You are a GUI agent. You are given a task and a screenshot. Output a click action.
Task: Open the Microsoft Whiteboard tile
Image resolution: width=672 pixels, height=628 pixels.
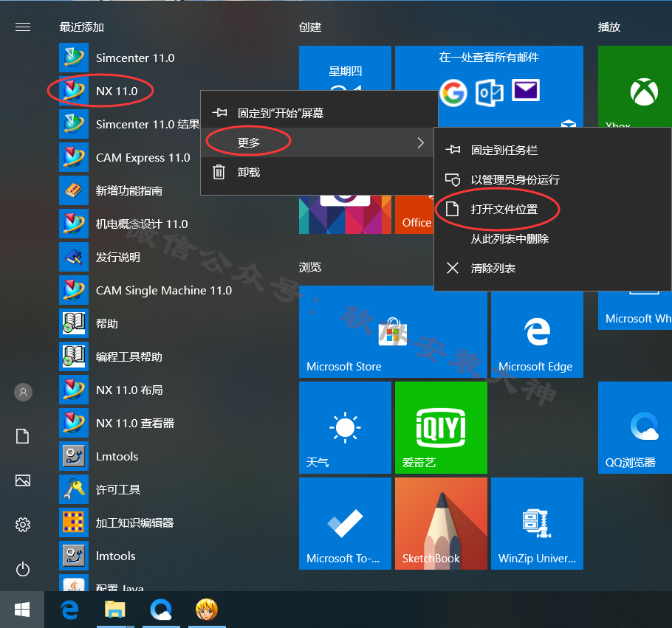[635, 311]
